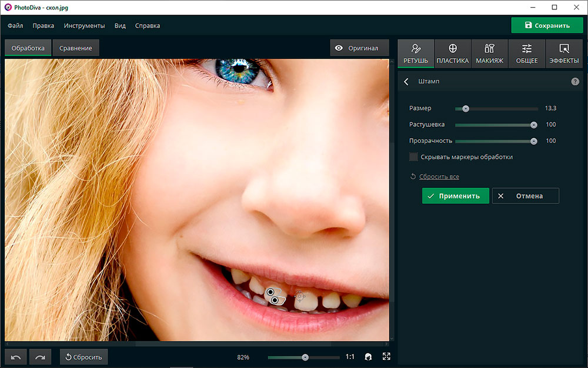The height and width of the screenshot is (368, 588).
Task: Open Штамп help question icon
Action: 575,81
